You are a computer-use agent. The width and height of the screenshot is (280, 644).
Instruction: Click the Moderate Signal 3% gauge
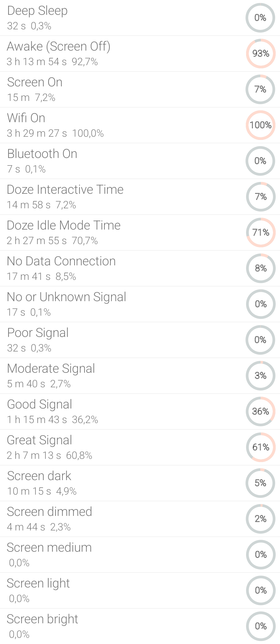(260, 376)
